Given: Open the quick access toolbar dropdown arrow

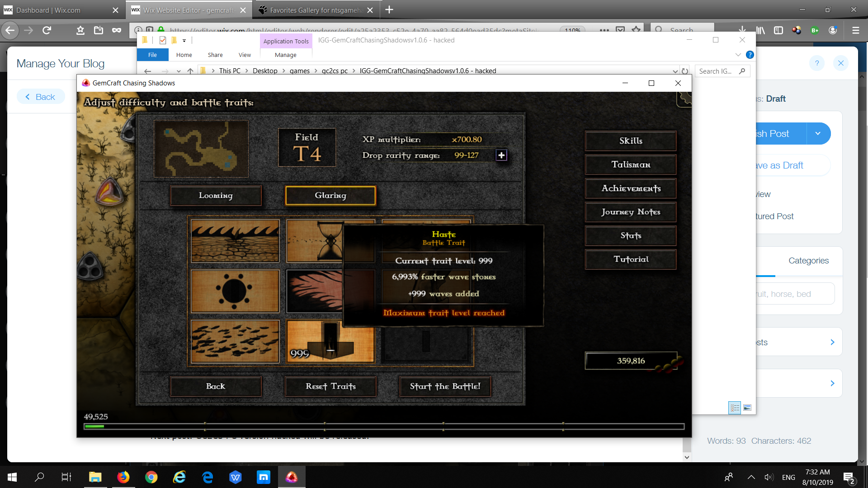Looking at the screenshot, I should [x=184, y=41].
